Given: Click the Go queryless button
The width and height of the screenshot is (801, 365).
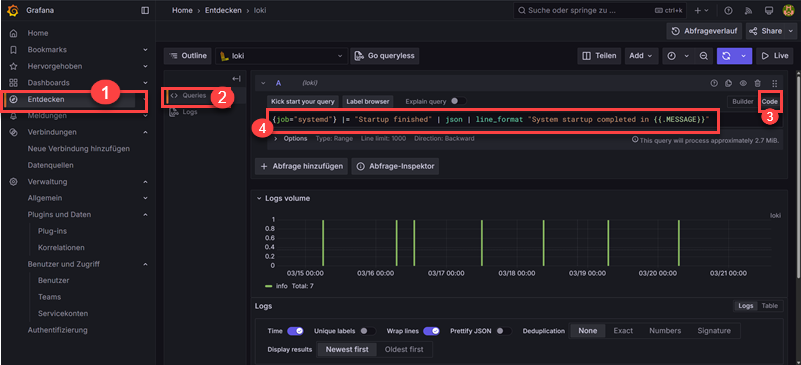Looking at the screenshot, I should 385,56.
